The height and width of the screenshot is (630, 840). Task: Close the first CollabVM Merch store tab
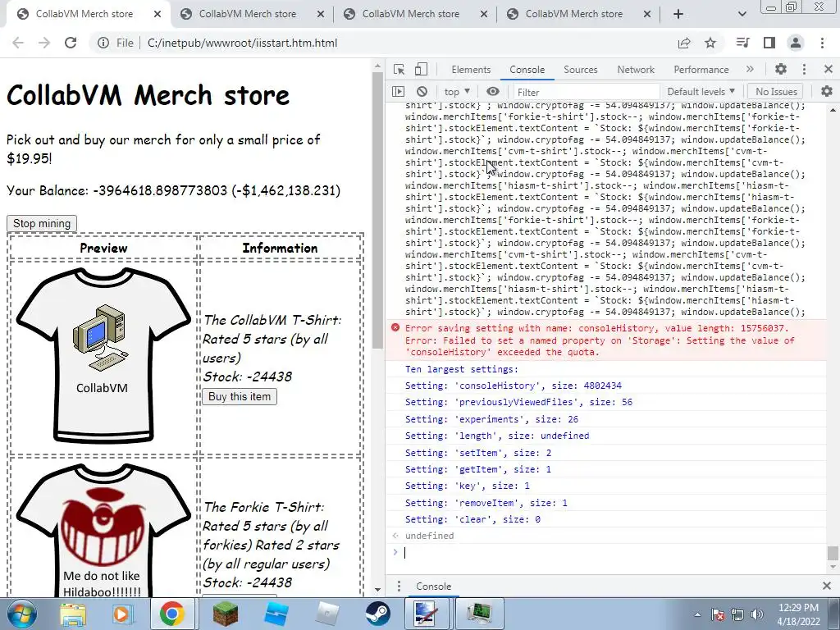pos(157,14)
